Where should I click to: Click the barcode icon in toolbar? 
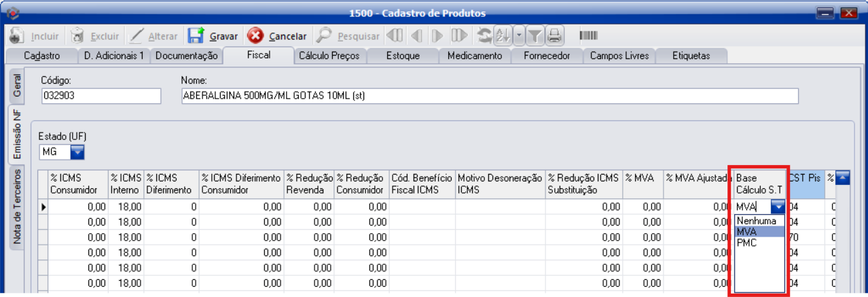pyautogui.click(x=589, y=35)
